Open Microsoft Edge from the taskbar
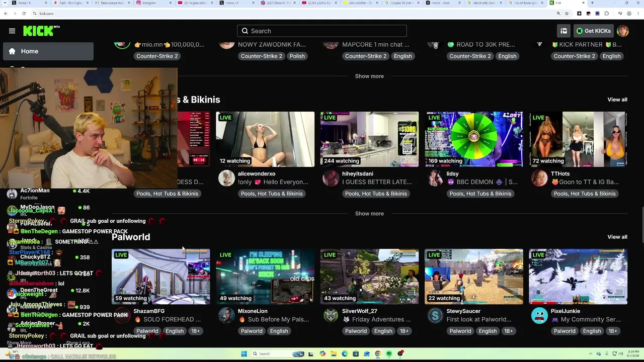Viewport: 644px width, 362px height. click(345, 354)
